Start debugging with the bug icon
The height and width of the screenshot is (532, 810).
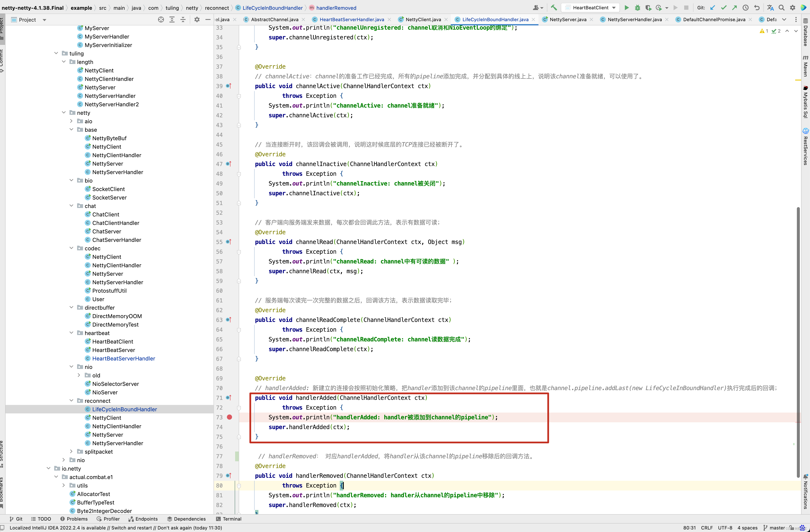(x=637, y=7)
